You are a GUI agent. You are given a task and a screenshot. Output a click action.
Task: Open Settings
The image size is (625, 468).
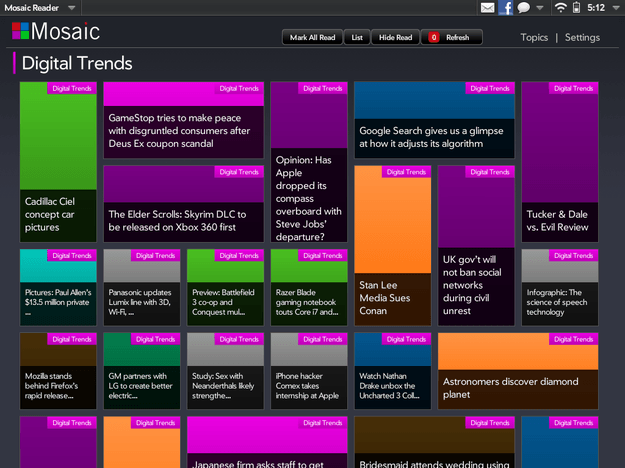point(582,37)
